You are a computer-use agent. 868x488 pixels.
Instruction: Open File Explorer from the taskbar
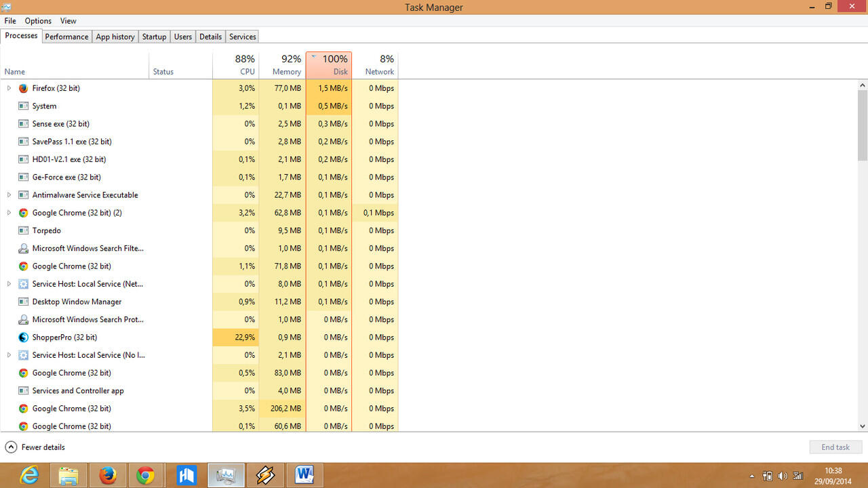tap(68, 476)
